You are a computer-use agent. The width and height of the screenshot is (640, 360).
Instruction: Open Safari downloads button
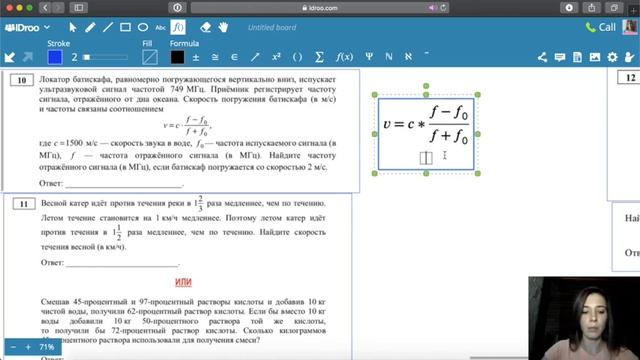[x=569, y=8]
